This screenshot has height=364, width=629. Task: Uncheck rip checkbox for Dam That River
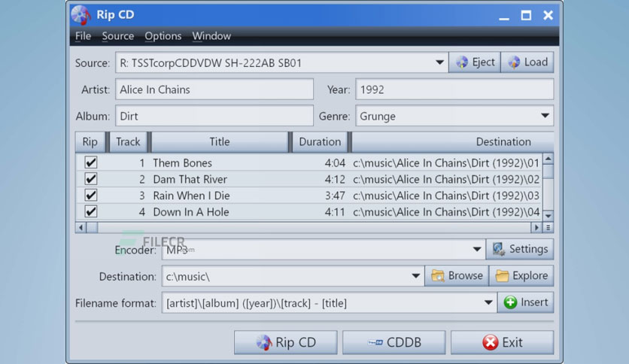[91, 179]
